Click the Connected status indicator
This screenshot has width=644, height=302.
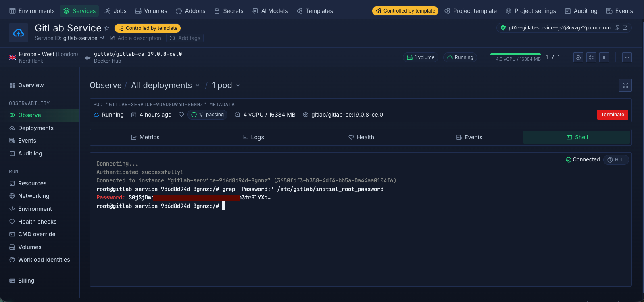tap(583, 160)
